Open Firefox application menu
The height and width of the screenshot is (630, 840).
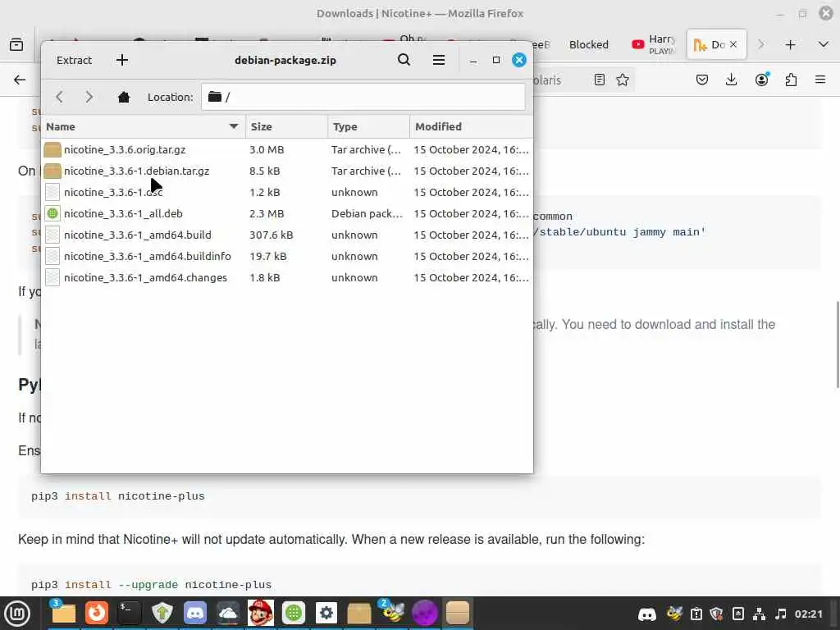click(x=820, y=80)
